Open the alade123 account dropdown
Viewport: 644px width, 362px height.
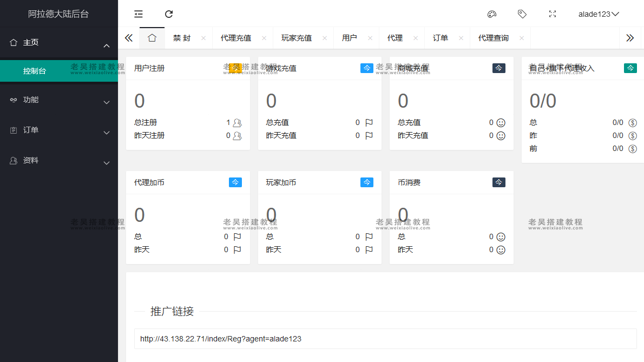point(599,14)
